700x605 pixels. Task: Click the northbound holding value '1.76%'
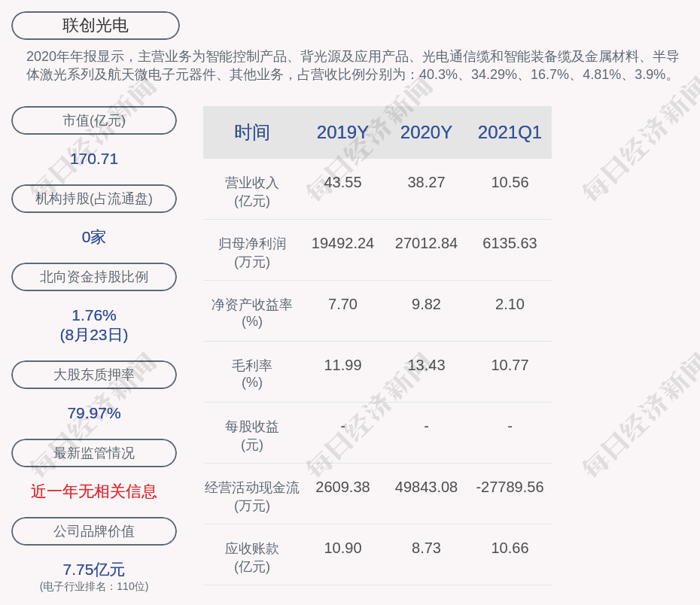click(x=94, y=315)
